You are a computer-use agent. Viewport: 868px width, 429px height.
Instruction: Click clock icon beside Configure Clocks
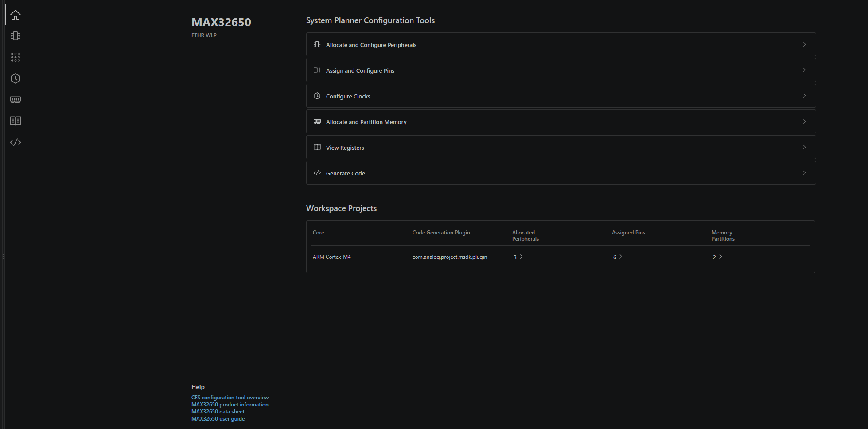click(x=317, y=96)
